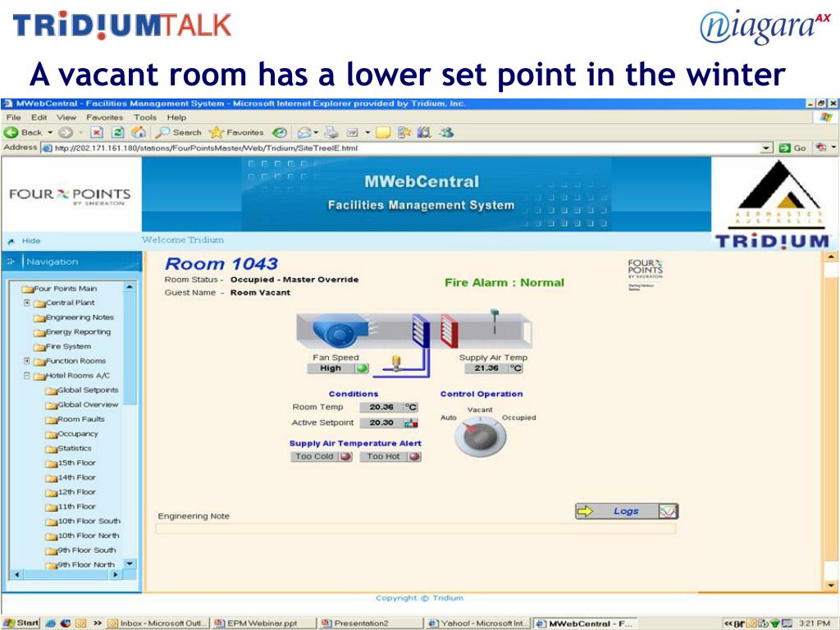Open the Edit menu
This screenshot has height=630, width=840.
[x=39, y=117]
